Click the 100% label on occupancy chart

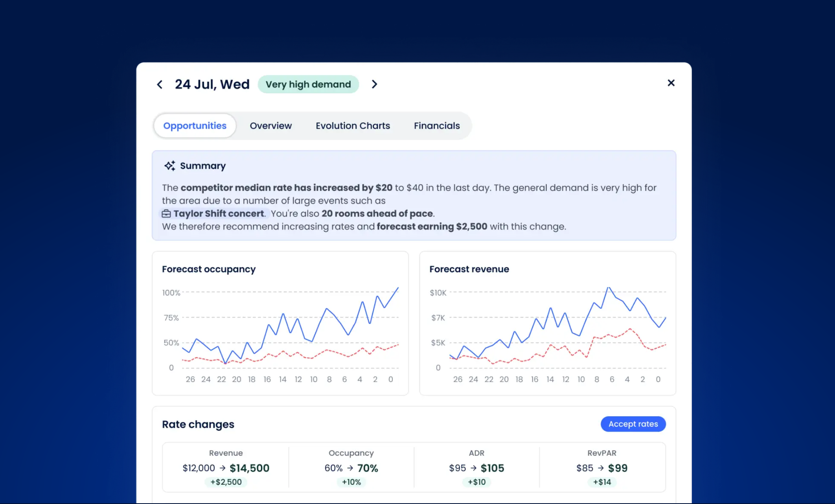pos(171,293)
